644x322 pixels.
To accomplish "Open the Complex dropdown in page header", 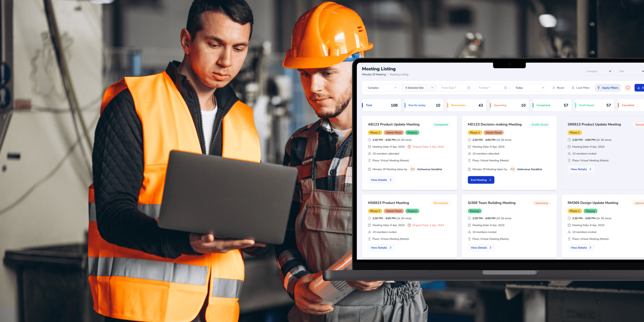I will 599,71.
